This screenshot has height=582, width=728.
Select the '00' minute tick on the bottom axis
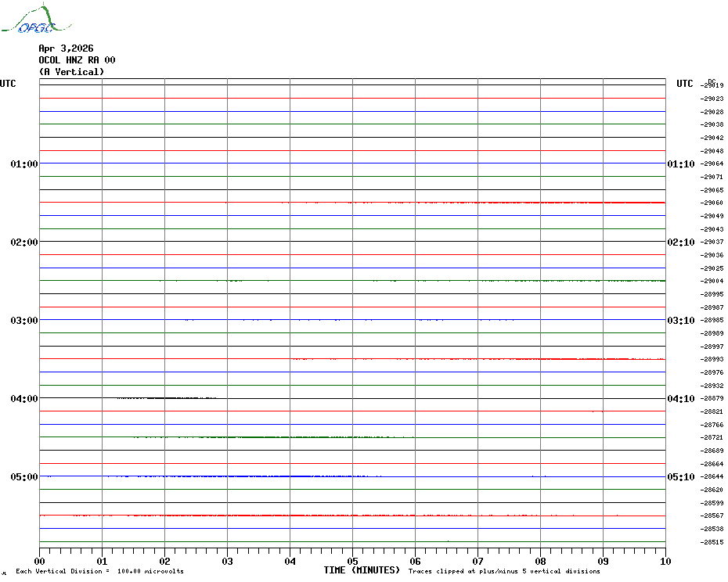pos(40,561)
